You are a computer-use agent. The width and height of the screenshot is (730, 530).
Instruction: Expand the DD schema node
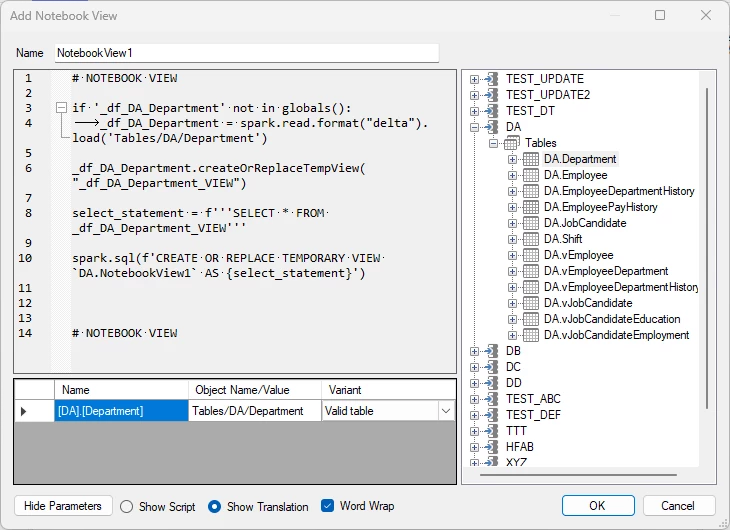coord(474,383)
